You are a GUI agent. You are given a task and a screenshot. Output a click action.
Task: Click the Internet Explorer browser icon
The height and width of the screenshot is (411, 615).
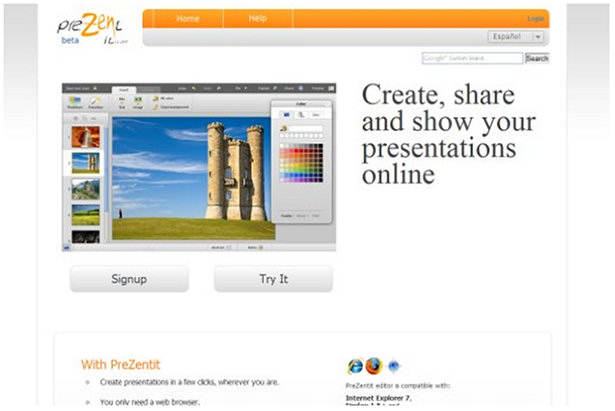tap(355, 366)
